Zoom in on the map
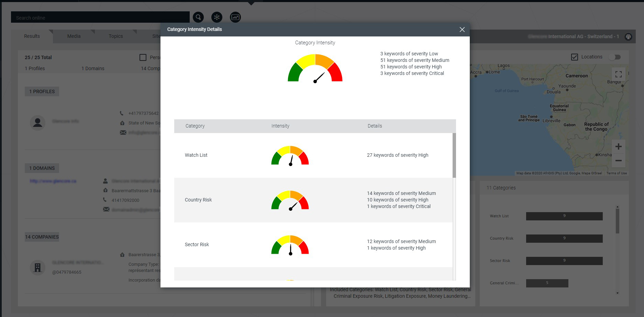The image size is (644, 317). [618, 147]
